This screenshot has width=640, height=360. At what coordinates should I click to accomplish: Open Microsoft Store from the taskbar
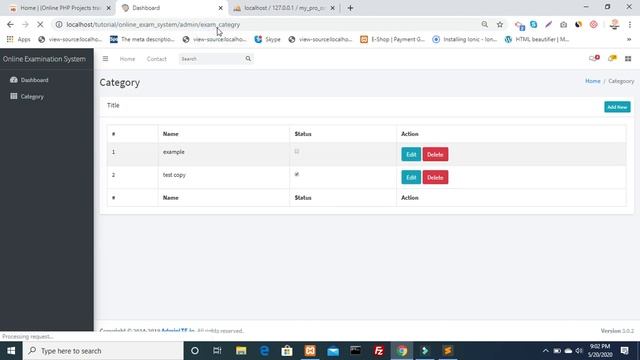(287, 351)
